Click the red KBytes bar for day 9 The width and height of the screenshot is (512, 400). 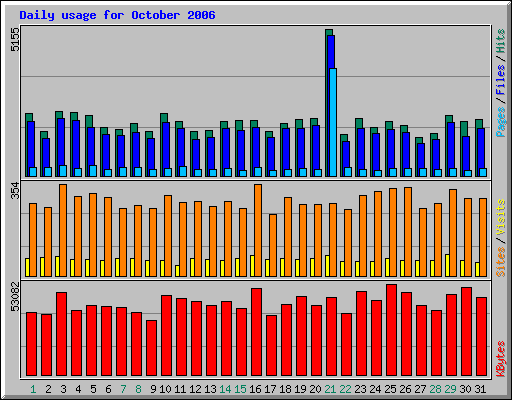pos(151,348)
